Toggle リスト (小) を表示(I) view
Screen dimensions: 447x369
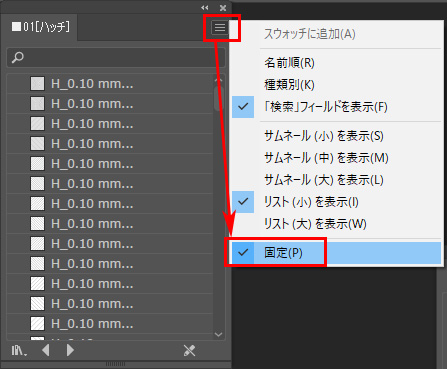pyautogui.click(x=336, y=202)
